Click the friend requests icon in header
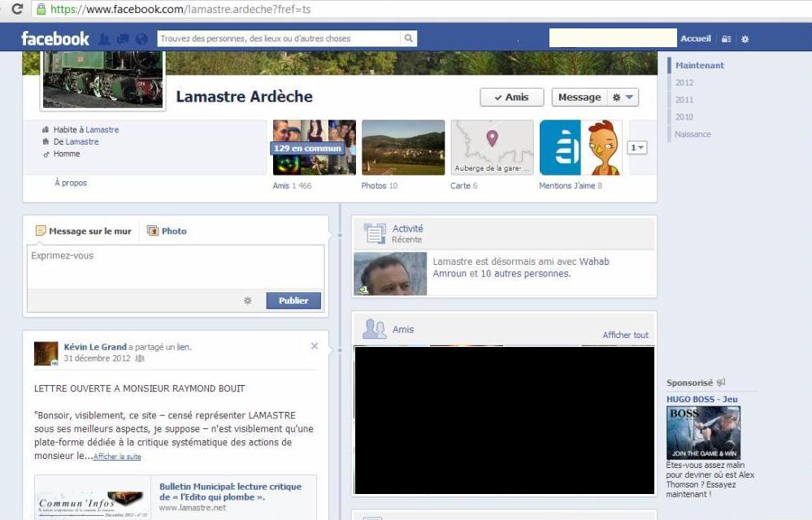 pyautogui.click(x=104, y=39)
